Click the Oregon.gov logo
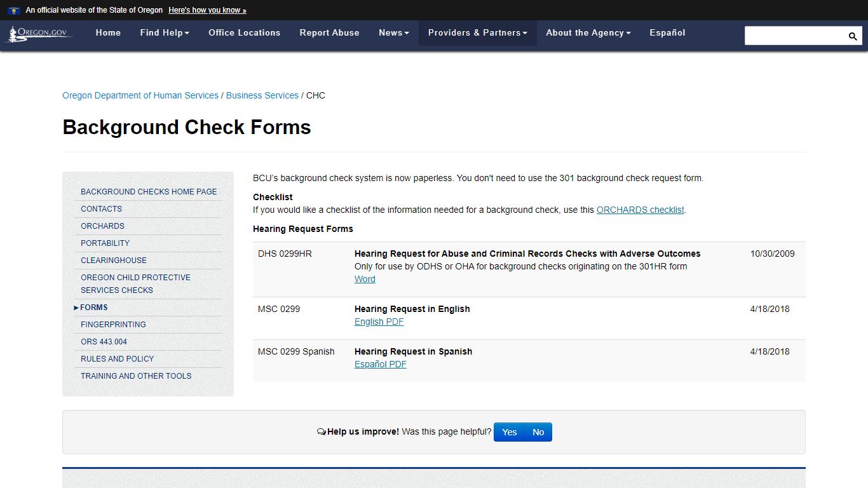Screen dimensions: 868x488 tap(39, 33)
